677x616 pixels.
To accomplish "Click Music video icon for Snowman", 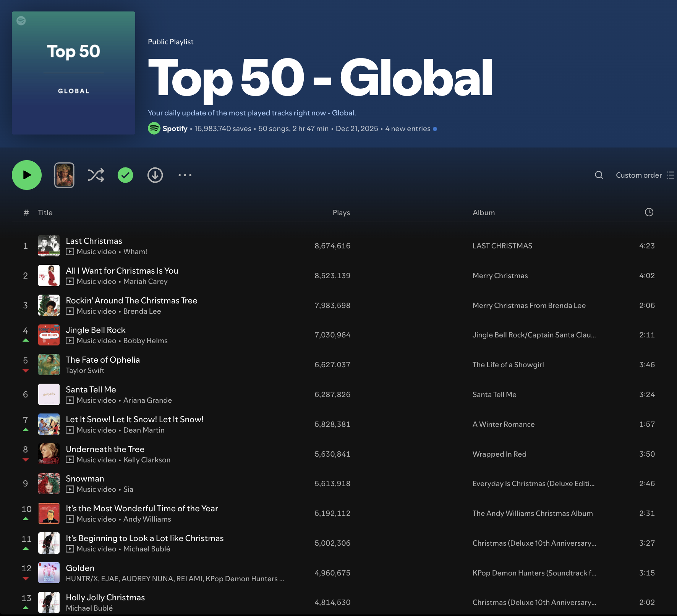I will click(x=70, y=489).
